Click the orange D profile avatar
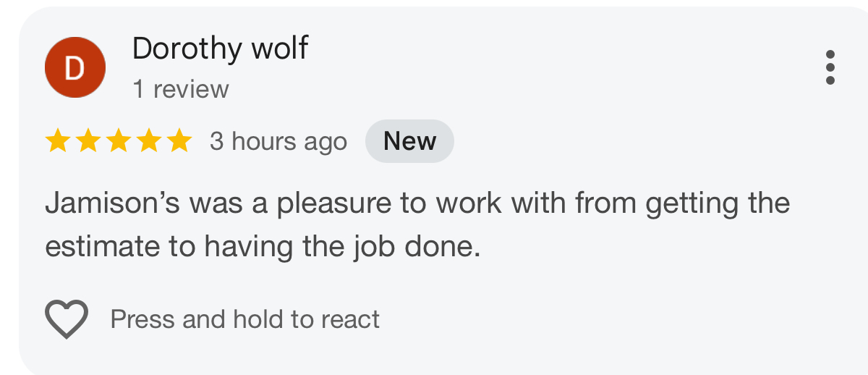Screen dimensions: 868x375 [x=75, y=67]
